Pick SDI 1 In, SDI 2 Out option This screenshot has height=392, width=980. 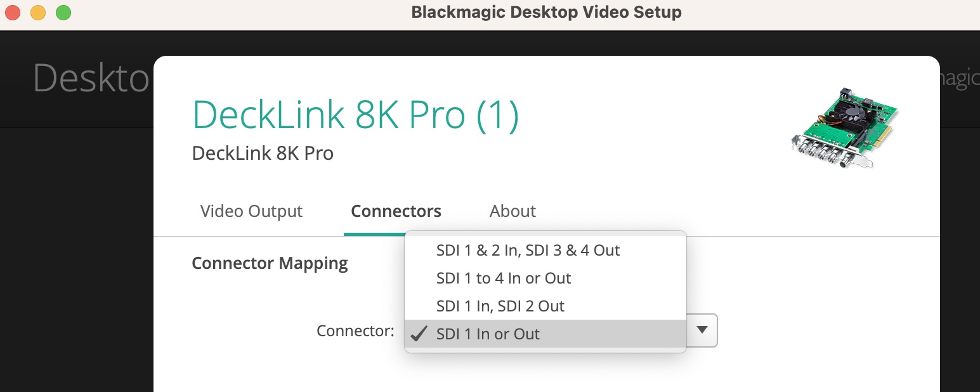[500, 306]
